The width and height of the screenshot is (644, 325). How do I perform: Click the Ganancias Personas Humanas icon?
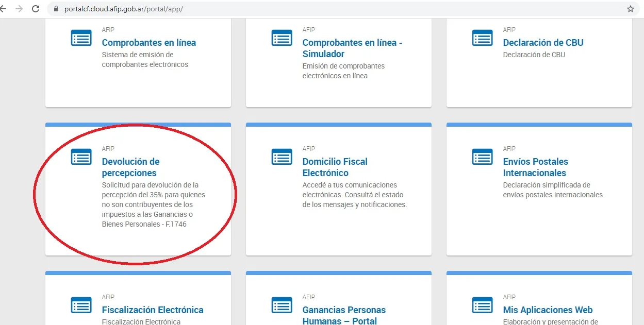click(x=282, y=305)
